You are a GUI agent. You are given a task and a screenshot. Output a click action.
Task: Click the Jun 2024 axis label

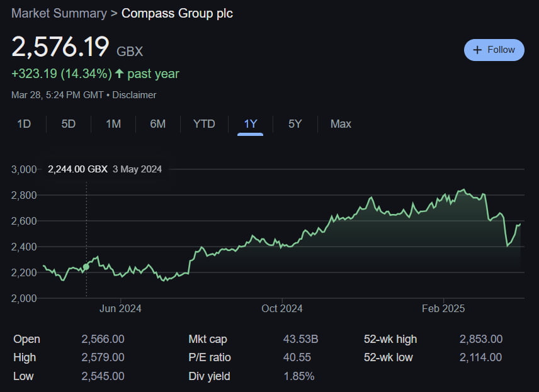pyautogui.click(x=120, y=308)
